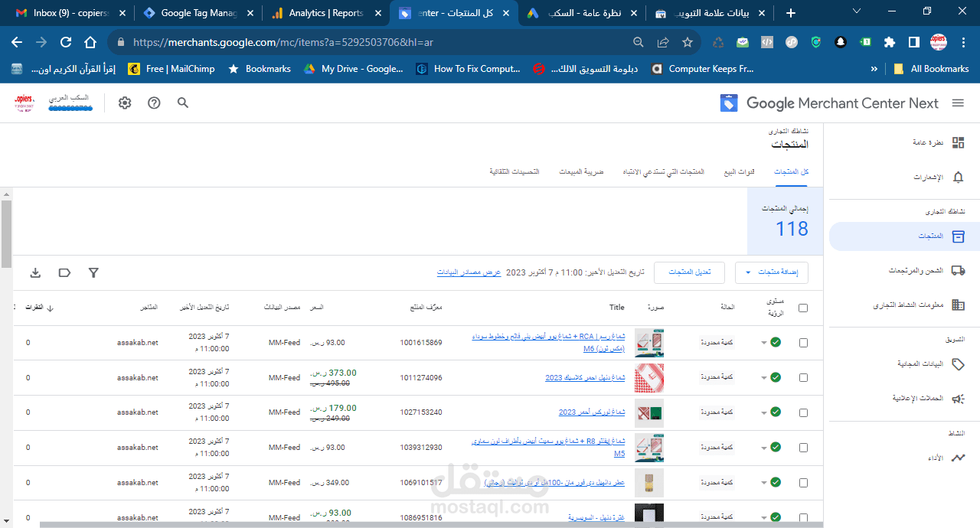Click the الأداء trend chart icon
The height and width of the screenshot is (528, 980).
[958, 458]
